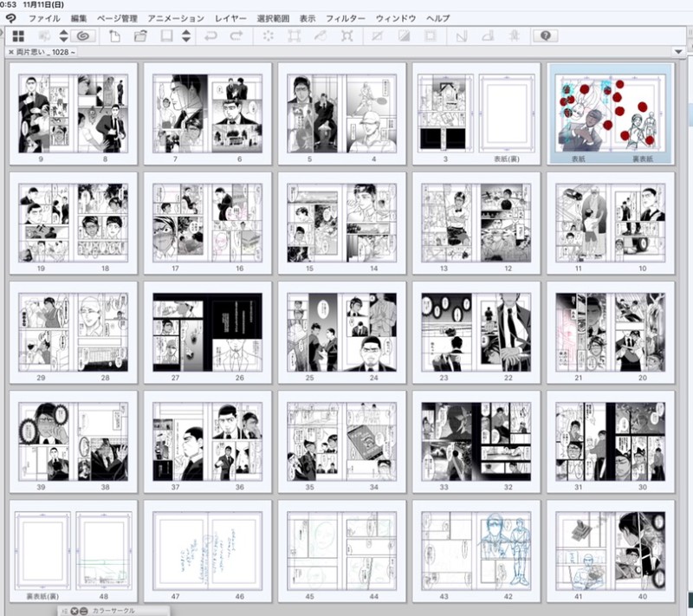Open the ページ管理 menu

[117, 18]
